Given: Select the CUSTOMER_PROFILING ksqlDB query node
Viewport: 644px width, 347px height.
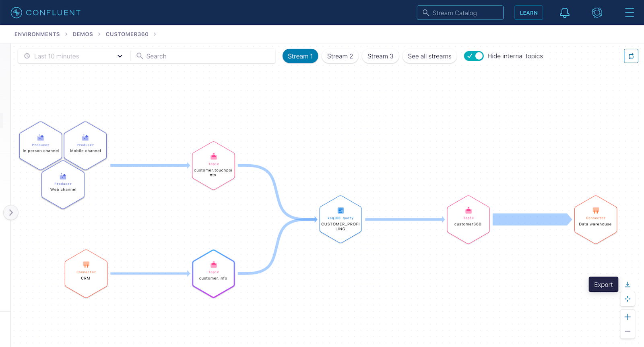Looking at the screenshot, I should click(341, 219).
